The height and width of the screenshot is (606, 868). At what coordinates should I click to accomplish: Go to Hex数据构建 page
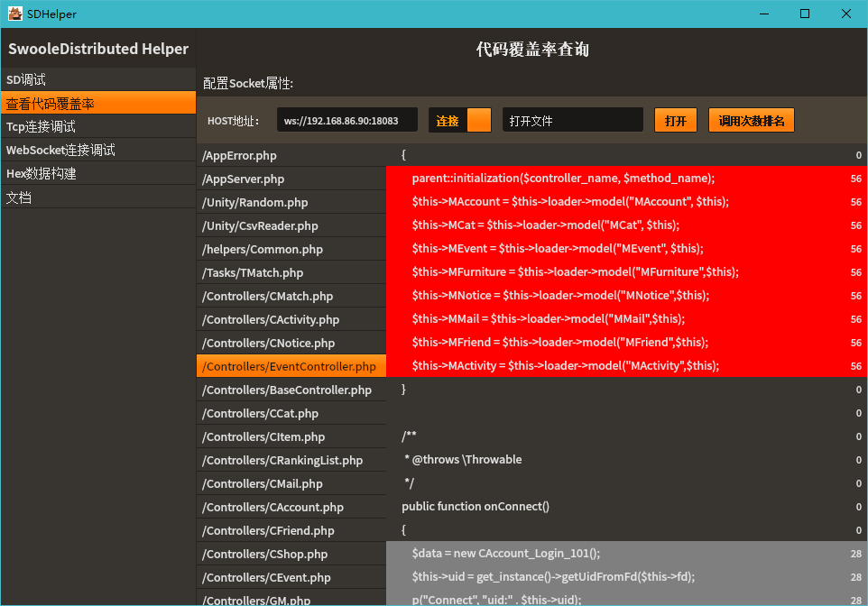97,173
